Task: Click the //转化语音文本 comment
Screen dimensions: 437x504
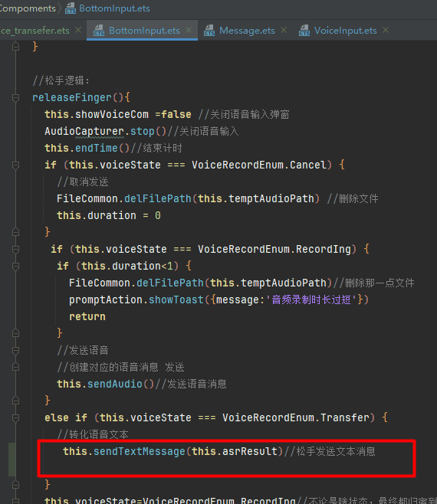Action: coord(93,434)
